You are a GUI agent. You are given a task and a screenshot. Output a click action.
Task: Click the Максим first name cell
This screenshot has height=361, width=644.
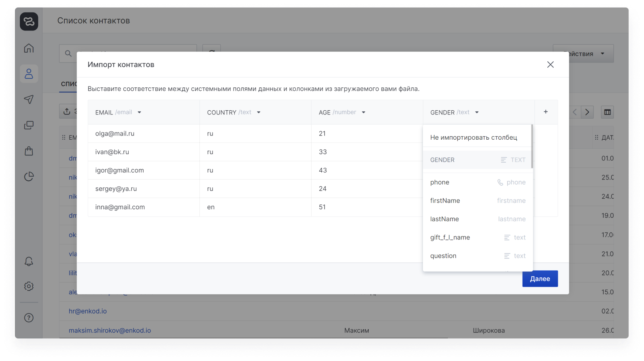(357, 331)
